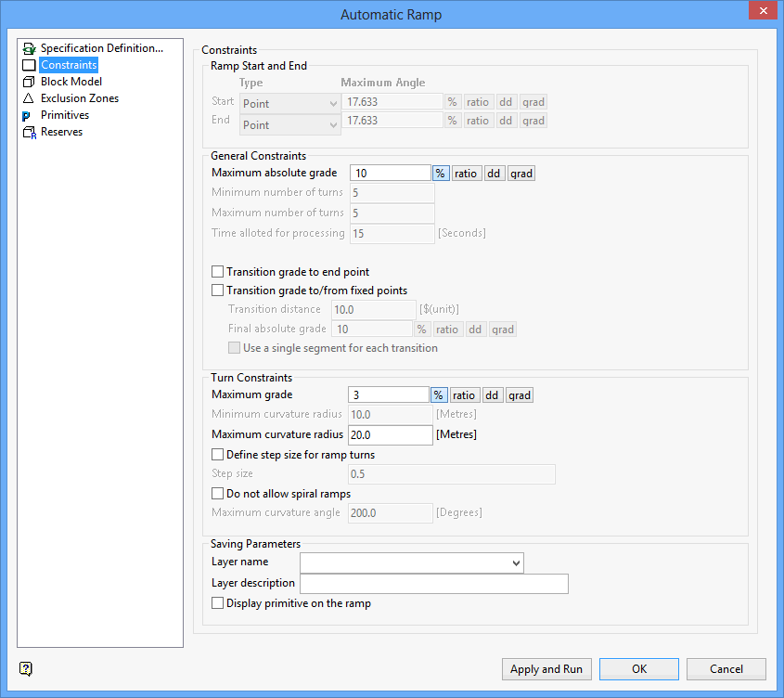Click the End angle % unit button
The width and height of the screenshot is (784, 698).
point(452,121)
